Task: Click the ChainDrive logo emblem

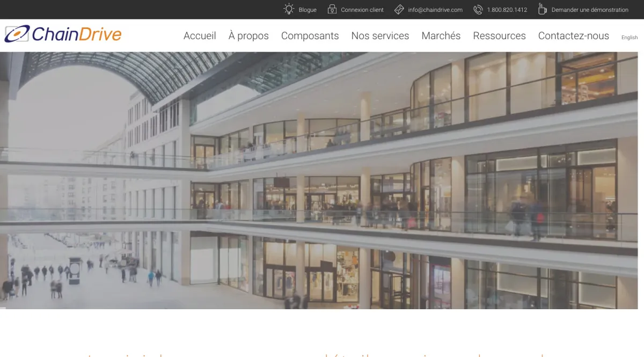Action: [x=17, y=34]
